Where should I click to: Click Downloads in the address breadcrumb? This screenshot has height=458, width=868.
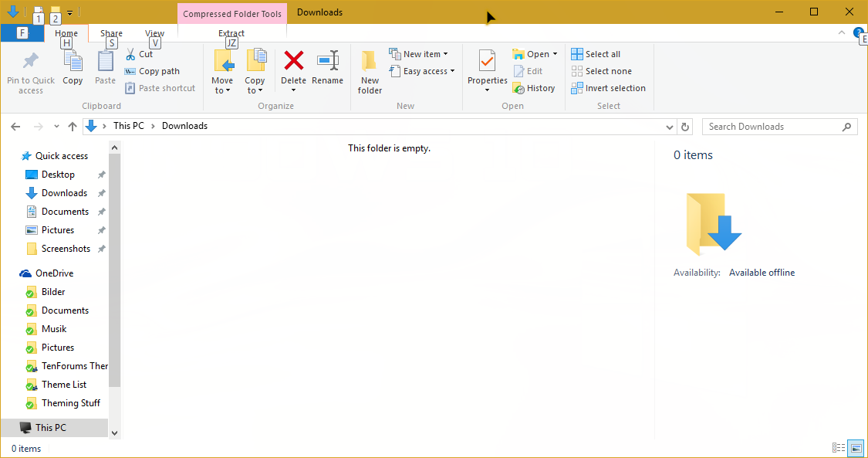pyautogui.click(x=184, y=126)
